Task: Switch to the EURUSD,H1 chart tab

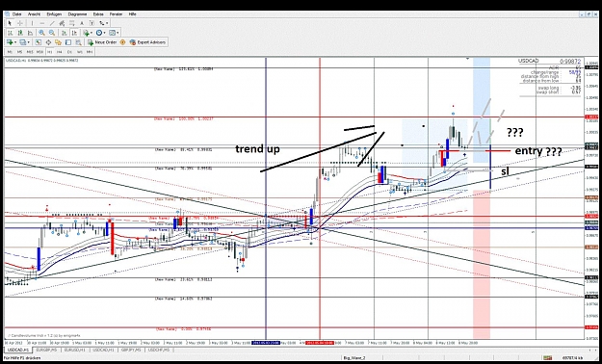Action: click(x=76, y=350)
